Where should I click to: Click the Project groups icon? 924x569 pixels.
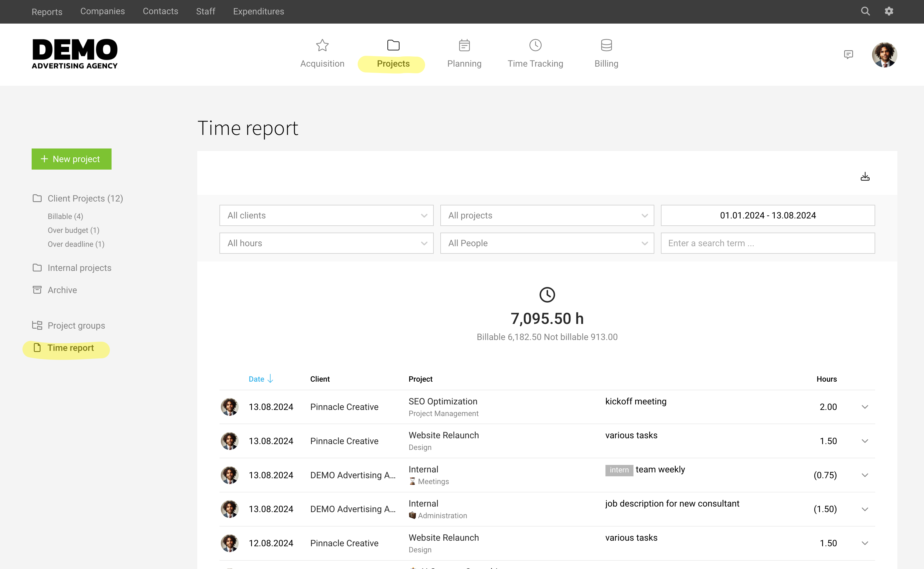coord(37,325)
